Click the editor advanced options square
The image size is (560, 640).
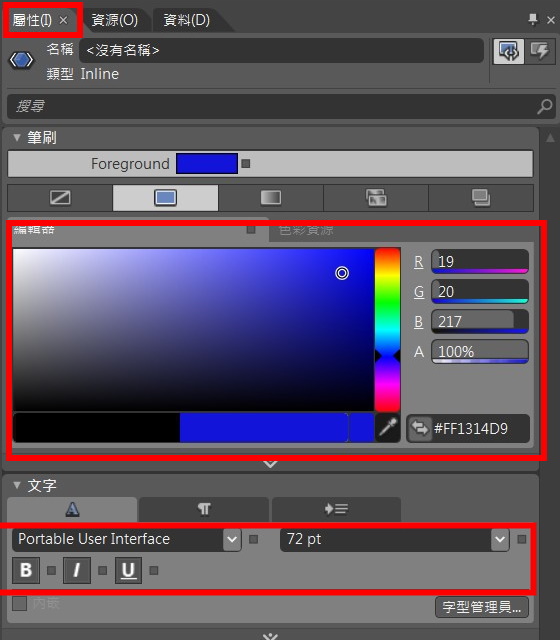[251, 230]
